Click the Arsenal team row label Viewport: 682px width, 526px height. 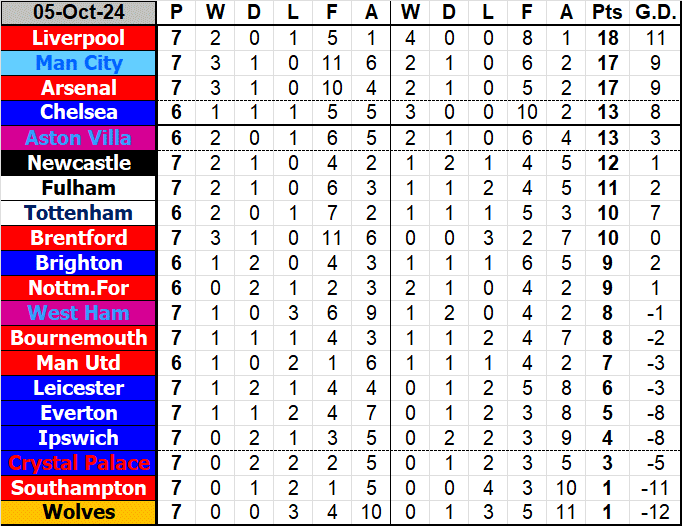(79, 88)
